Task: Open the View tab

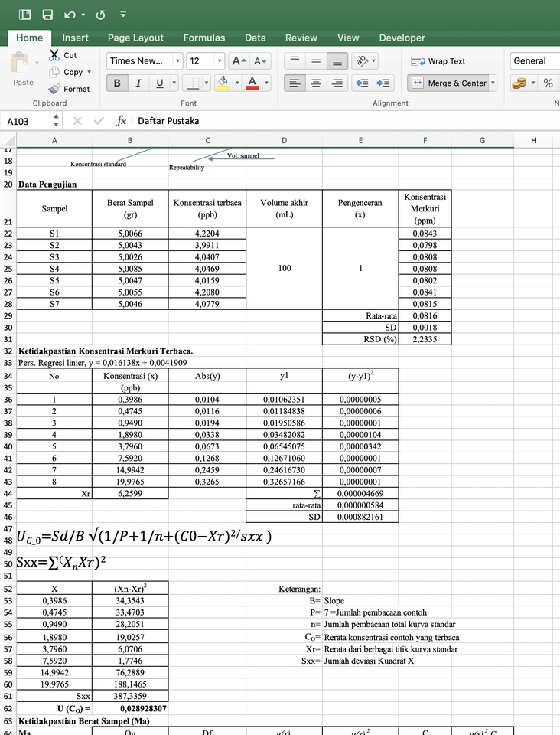Action: (x=348, y=38)
